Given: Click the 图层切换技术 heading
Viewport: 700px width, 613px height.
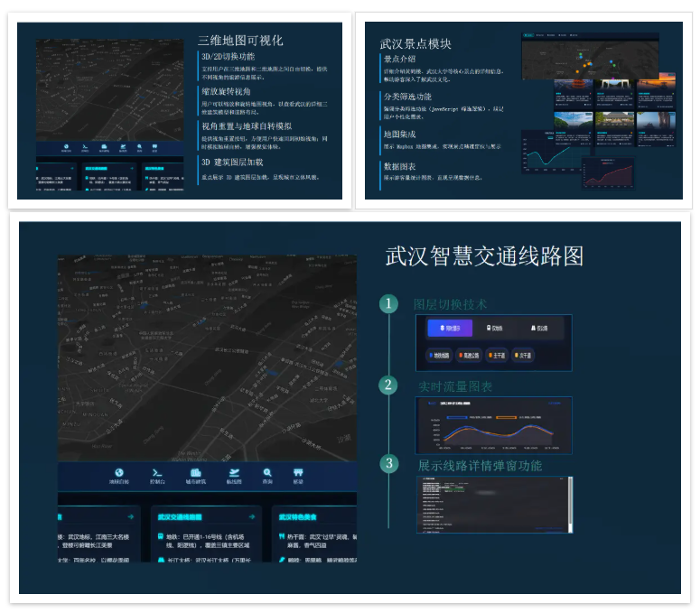Looking at the screenshot, I should 450,304.
